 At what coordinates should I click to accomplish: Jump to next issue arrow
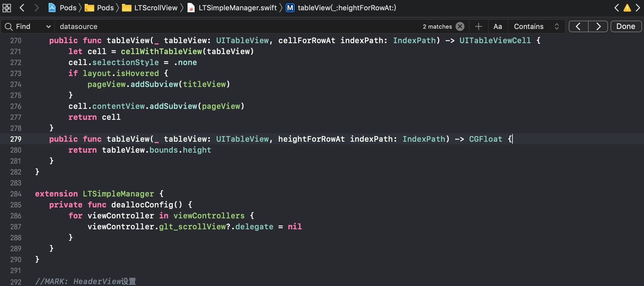coord(638,8)
